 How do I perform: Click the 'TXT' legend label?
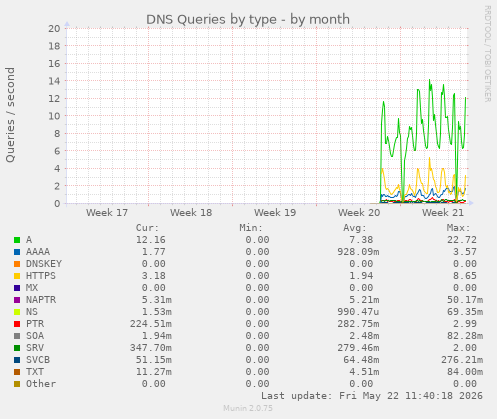(x=35, y=372)
